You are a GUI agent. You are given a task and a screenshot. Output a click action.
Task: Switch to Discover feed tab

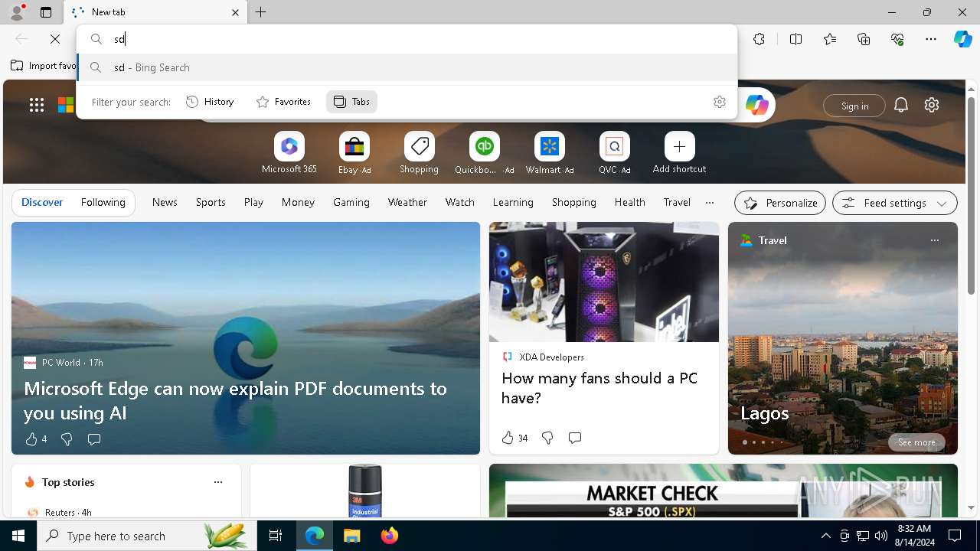(42, 203)
